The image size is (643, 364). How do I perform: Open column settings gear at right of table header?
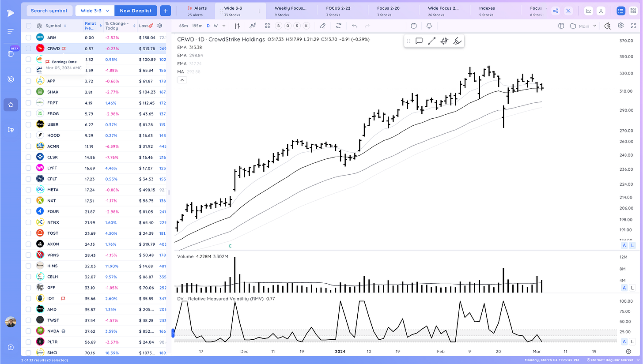(x=160, y=26)
